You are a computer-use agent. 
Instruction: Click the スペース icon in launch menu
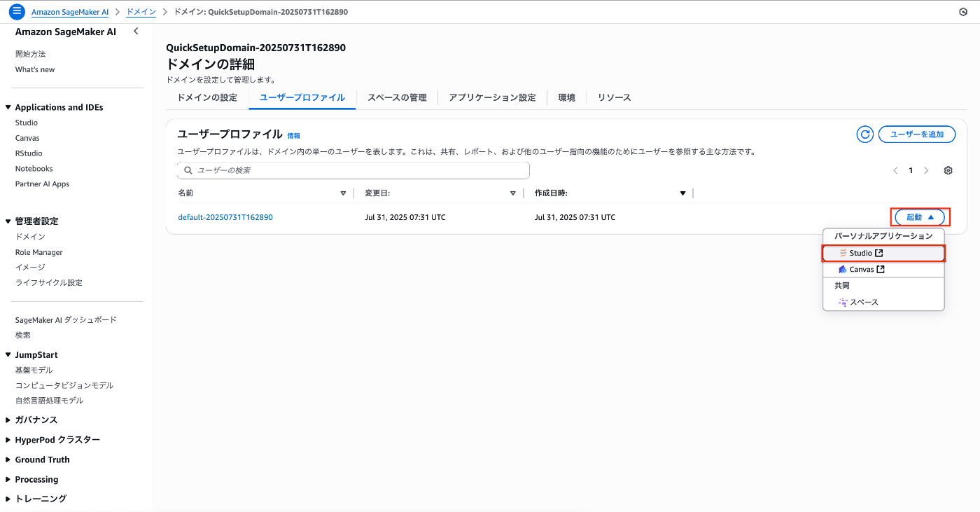[843, 303]
